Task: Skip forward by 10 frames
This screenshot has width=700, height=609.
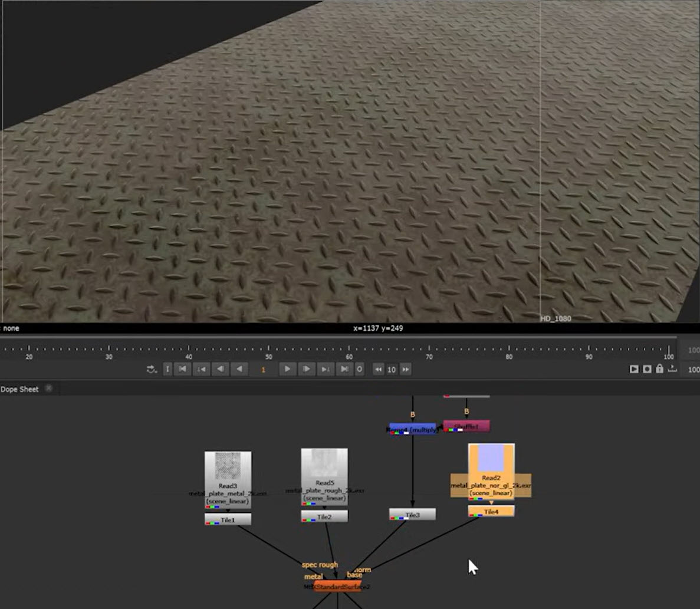Action: (x=405, y=370)
